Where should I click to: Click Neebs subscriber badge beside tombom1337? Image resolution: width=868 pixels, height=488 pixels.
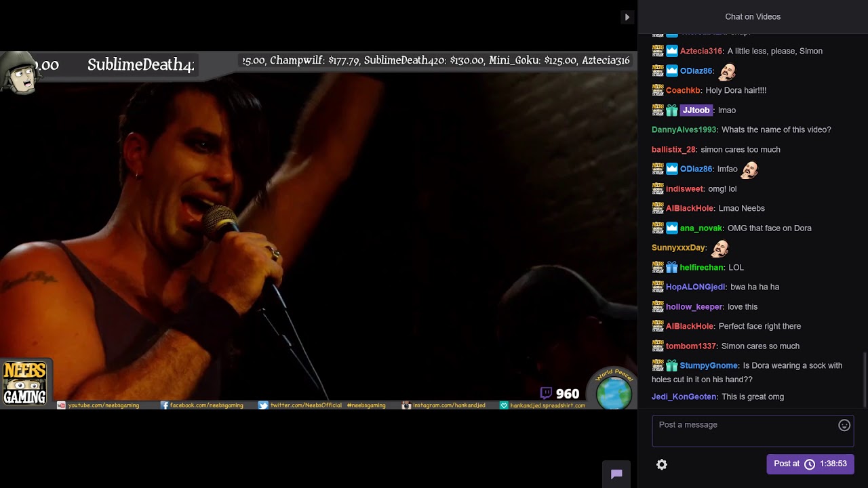click(658, 346)
